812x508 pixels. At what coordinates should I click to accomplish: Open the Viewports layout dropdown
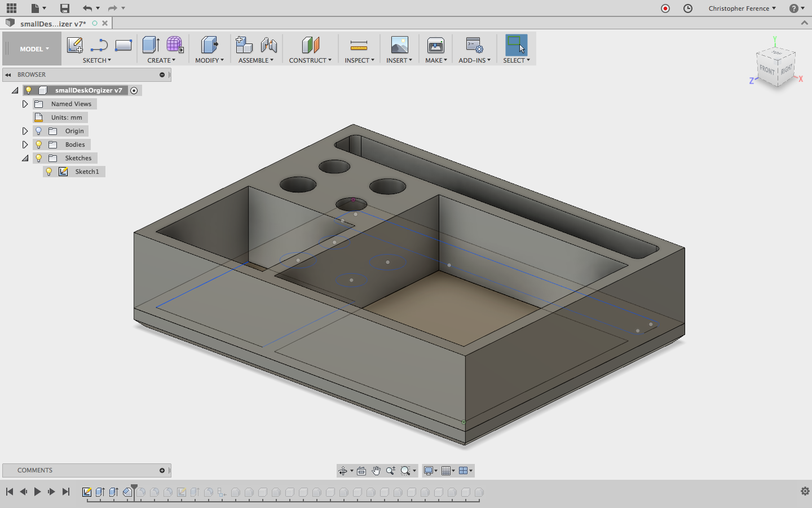[x=466, y=471]
